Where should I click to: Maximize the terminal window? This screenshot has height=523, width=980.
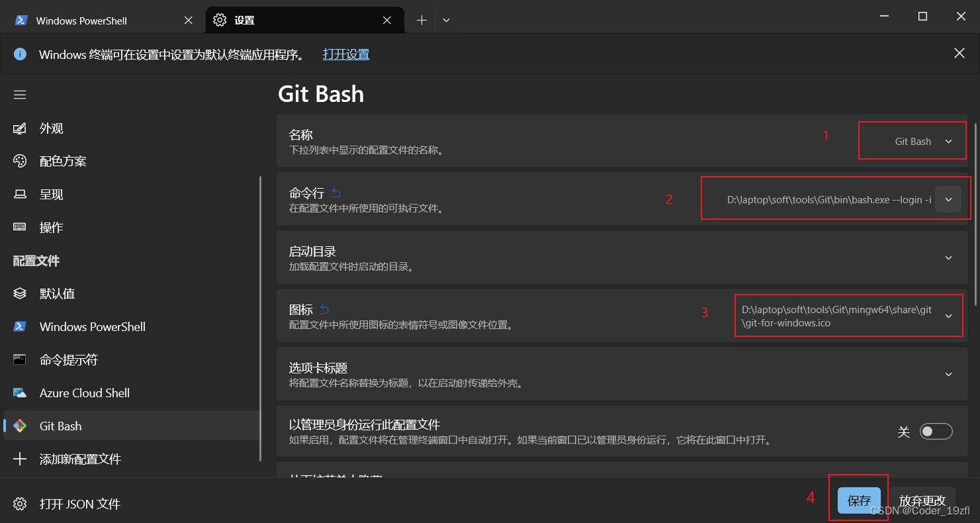point(922,17)
